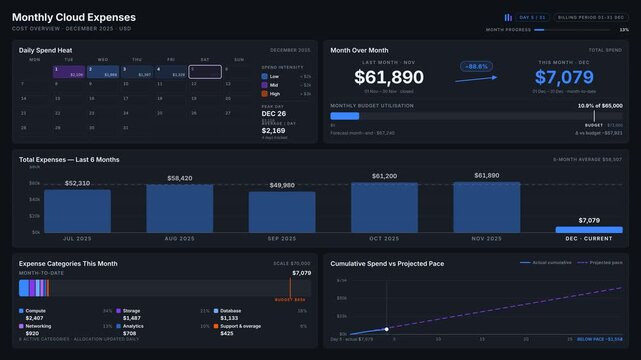The height and width of the screenshot is (360, 641).
Task: Click the Networking amount $920
Action: pyautogui.click(x=32, y=333)
